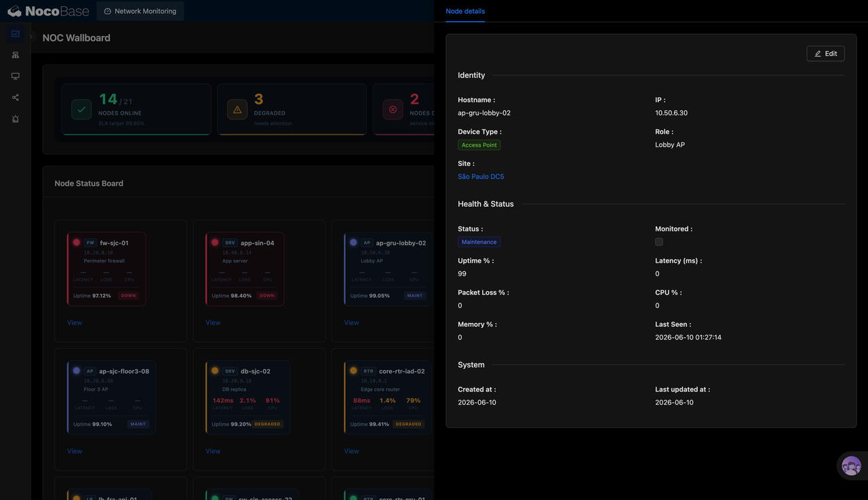Screen dimensions: 868x500
Task: Toggle the Monitored checkbox
Action: pyautogui.click(x=659, y=242)
